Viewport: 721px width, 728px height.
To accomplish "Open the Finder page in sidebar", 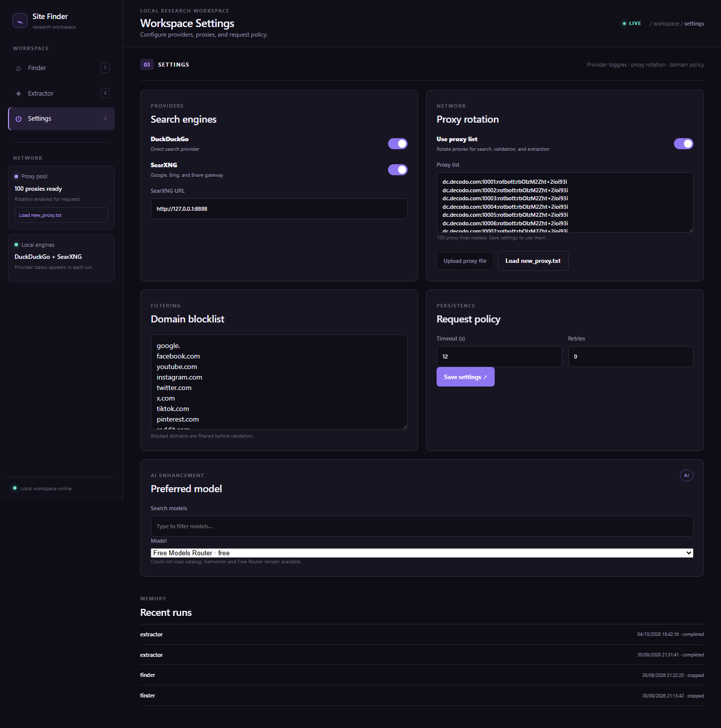I will 61,68.
